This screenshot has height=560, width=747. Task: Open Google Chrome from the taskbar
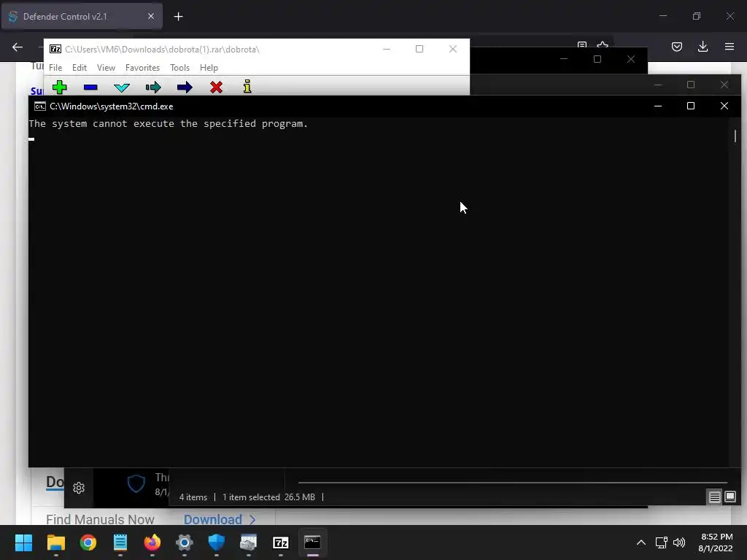coord(88,542)
